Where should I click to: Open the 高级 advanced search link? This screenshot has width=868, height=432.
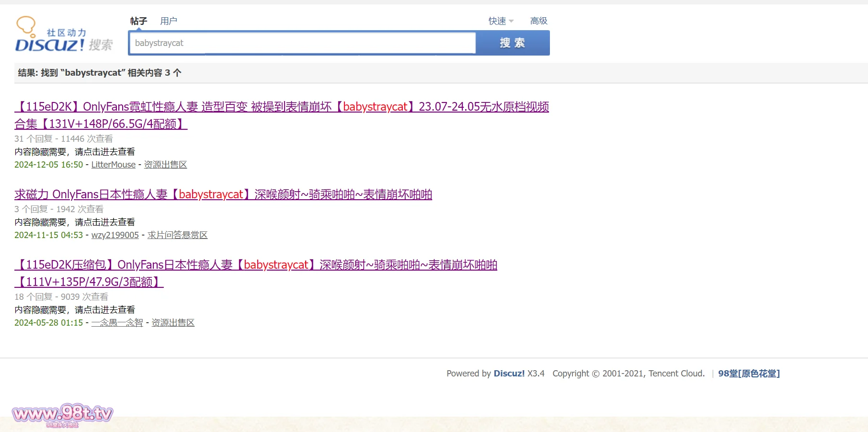[x=538, y=21]
